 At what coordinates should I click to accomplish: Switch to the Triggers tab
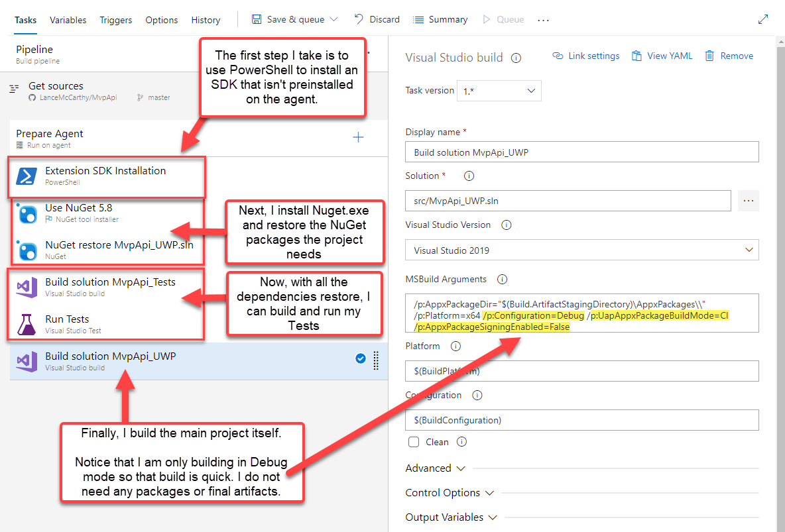point(116,20)
